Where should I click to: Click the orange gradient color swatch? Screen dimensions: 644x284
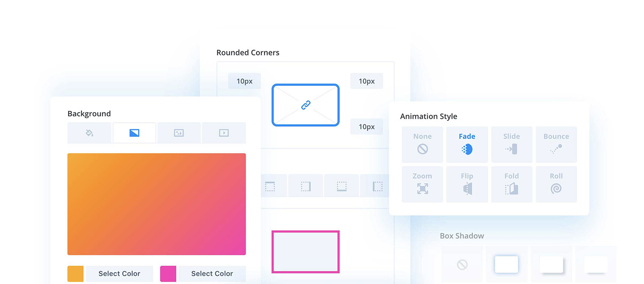click(x=76, y=274)
